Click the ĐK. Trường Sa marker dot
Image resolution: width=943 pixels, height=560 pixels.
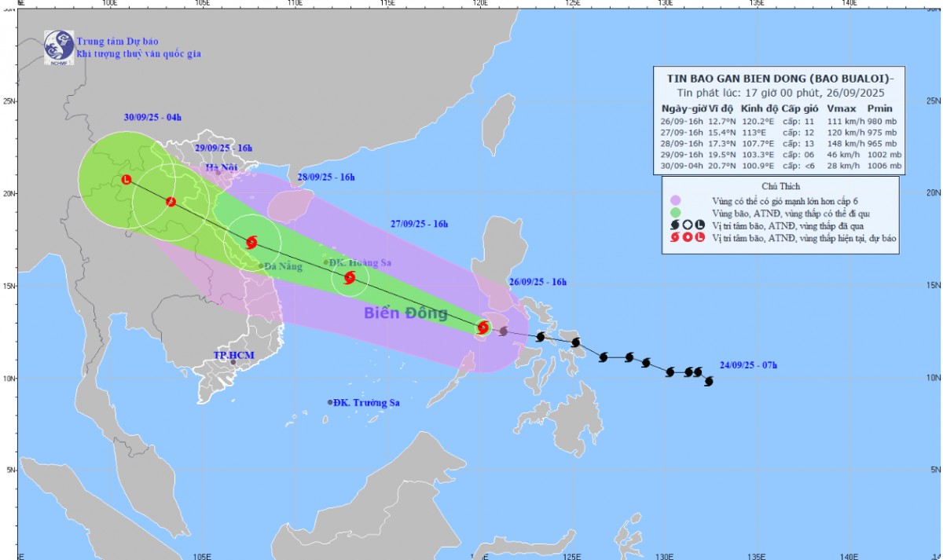(x=330, y=402)
